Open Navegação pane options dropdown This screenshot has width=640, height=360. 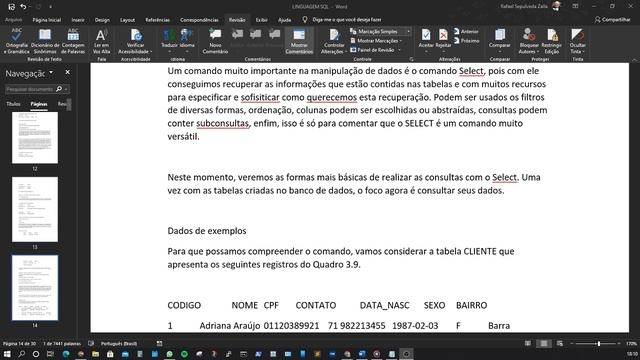pyautogui.click(x=51, y=73)
